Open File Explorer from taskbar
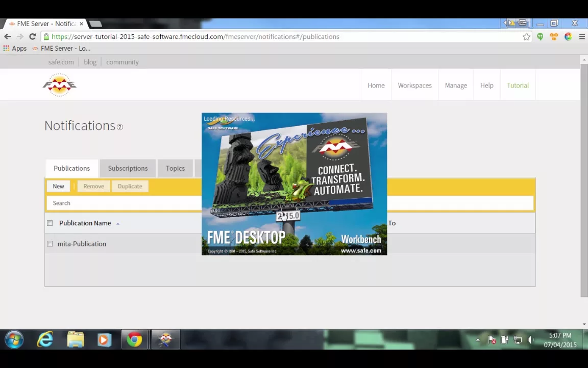588x368 pixels. pyautogui.click(x=76, y=339)
